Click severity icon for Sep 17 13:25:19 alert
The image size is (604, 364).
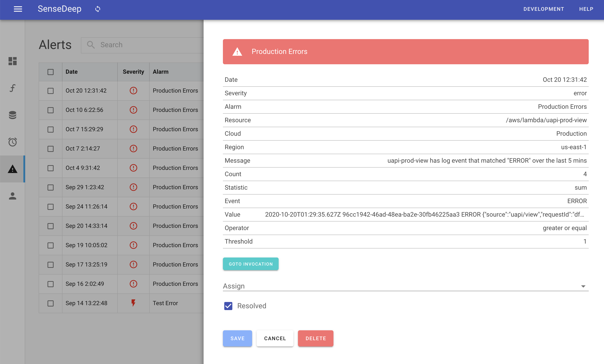coord(133,264)
